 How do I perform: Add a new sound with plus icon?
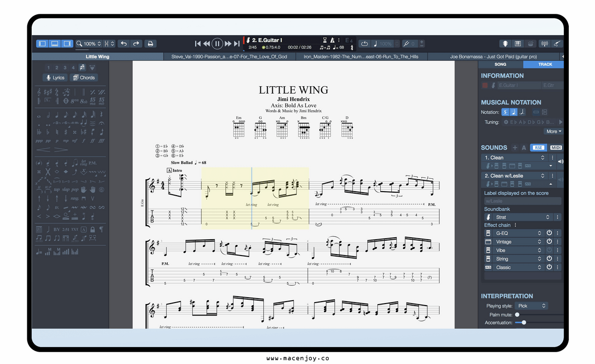point(515,148)
